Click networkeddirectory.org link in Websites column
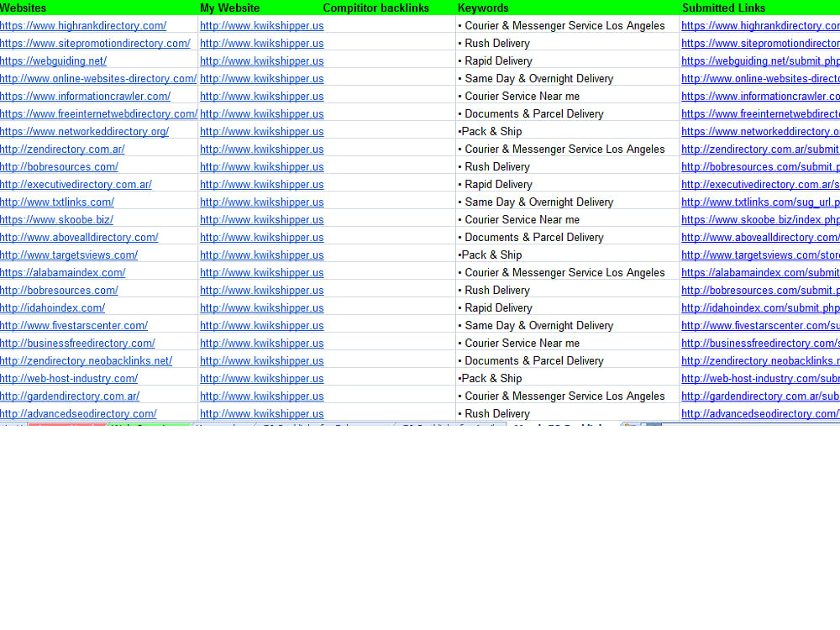 point(84,132)
